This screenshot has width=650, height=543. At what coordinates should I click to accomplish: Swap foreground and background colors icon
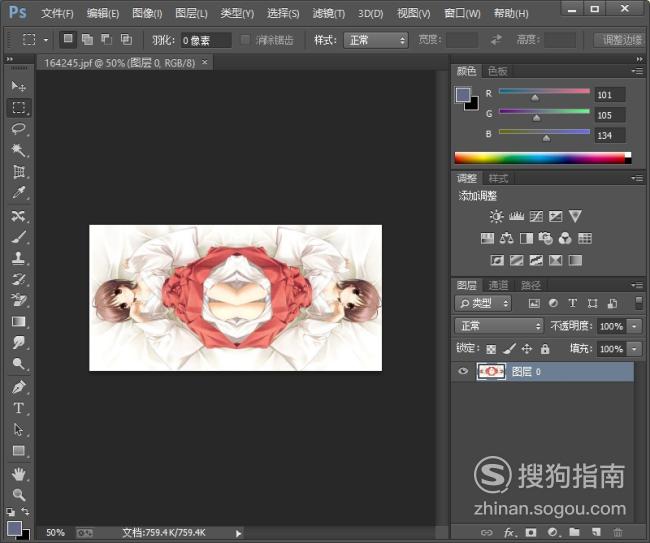coord(25,511)
